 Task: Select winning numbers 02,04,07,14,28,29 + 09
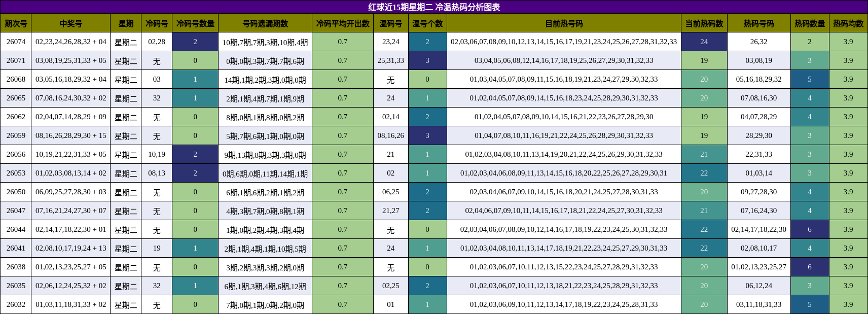tap(71, 117)
